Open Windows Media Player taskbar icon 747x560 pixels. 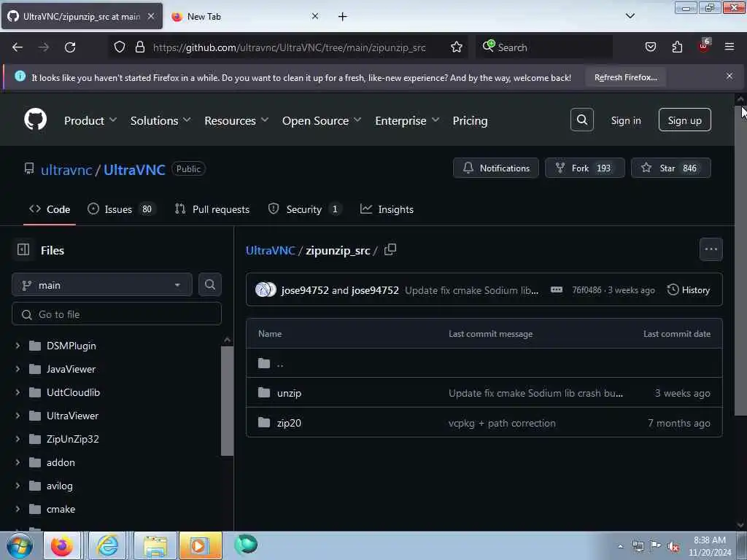pos(200,545)
